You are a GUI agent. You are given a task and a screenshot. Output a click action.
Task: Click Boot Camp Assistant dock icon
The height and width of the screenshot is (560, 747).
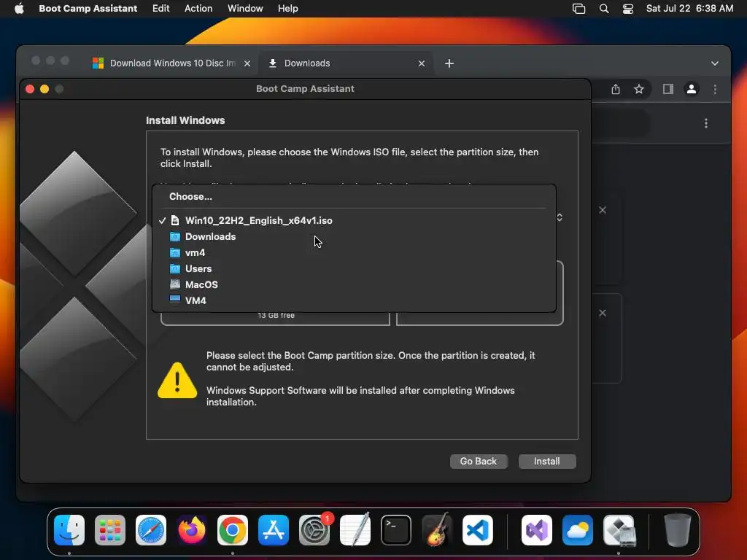619,529
